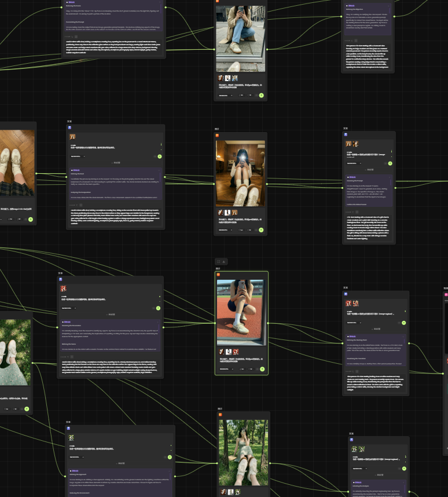Viewport: 448px width, 497px height.
Task: Click purple text-type icon on middle-left text node
Action: pyautogui.click(x=69, y=127)
